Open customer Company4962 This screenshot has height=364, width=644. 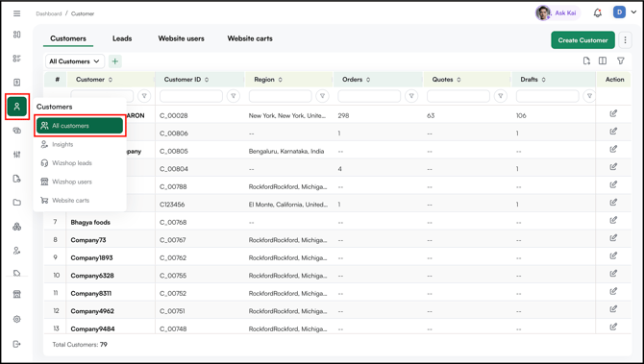[92, 311]
